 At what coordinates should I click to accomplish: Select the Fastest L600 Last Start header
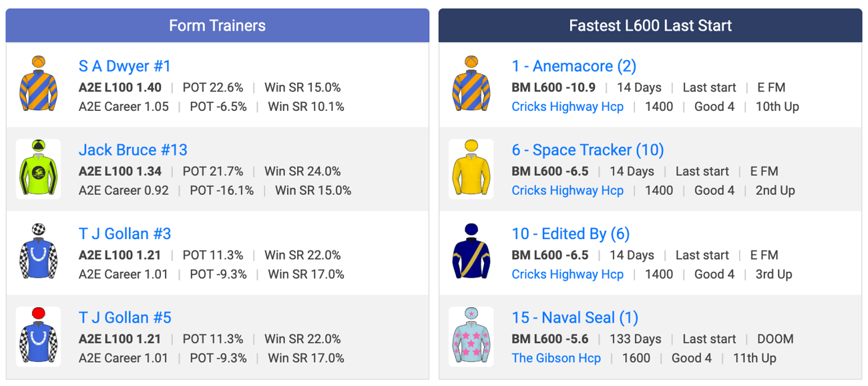coord(650,26)
